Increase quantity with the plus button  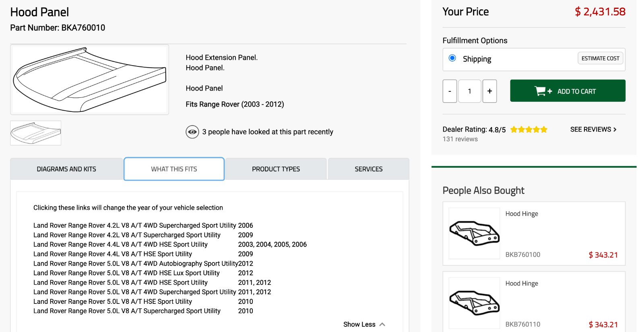(x=489, y=91)
